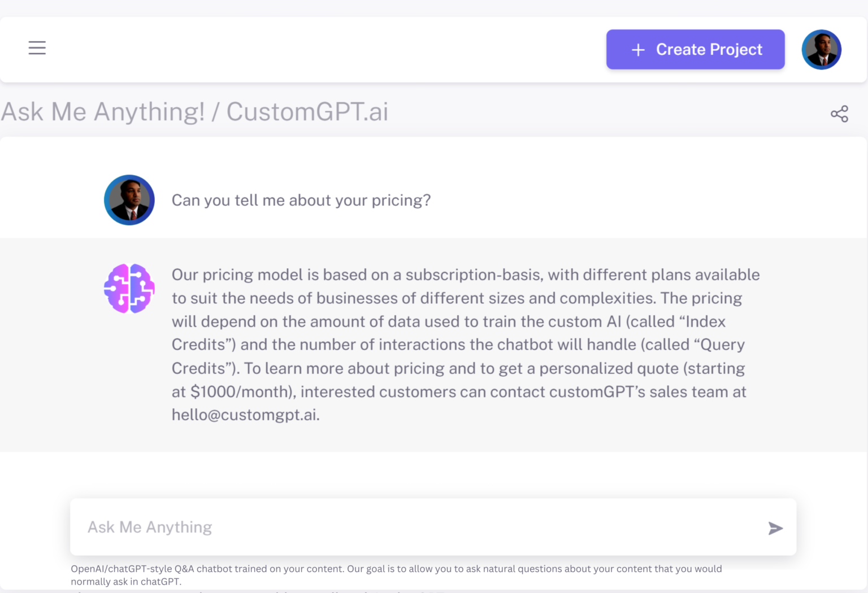Screen dimensions: 868x593
Task: Click the hello@customgpt.ai email address
Action: point(245,415)
